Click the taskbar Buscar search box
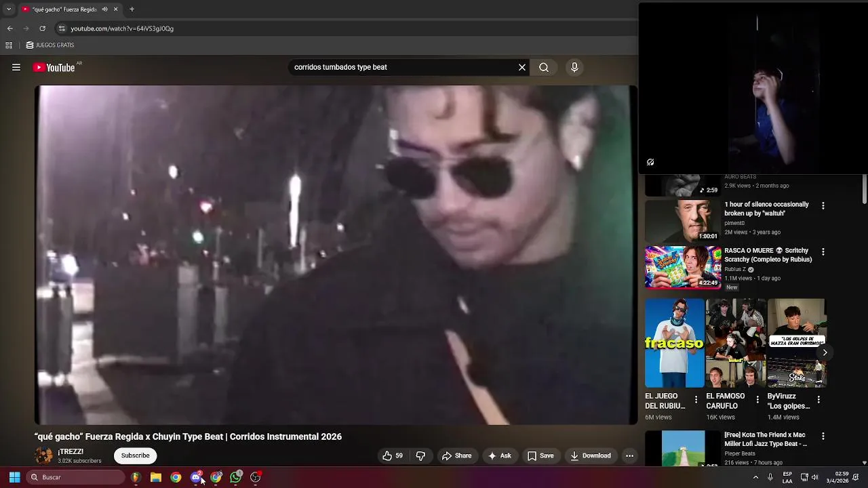Image resolution: width=868 pixels, height=488 pixels. pos(76,477)
